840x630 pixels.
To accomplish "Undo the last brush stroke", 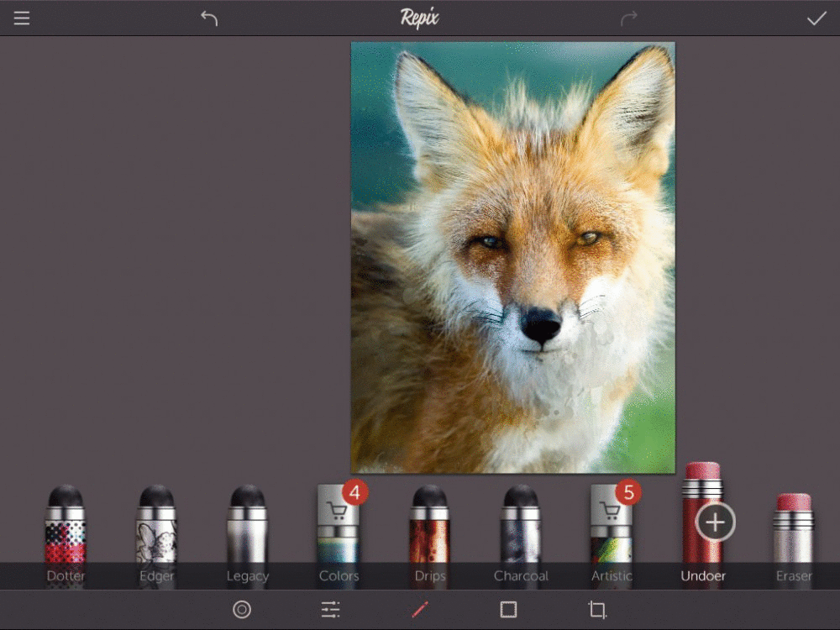I will (x=209, y=18).
